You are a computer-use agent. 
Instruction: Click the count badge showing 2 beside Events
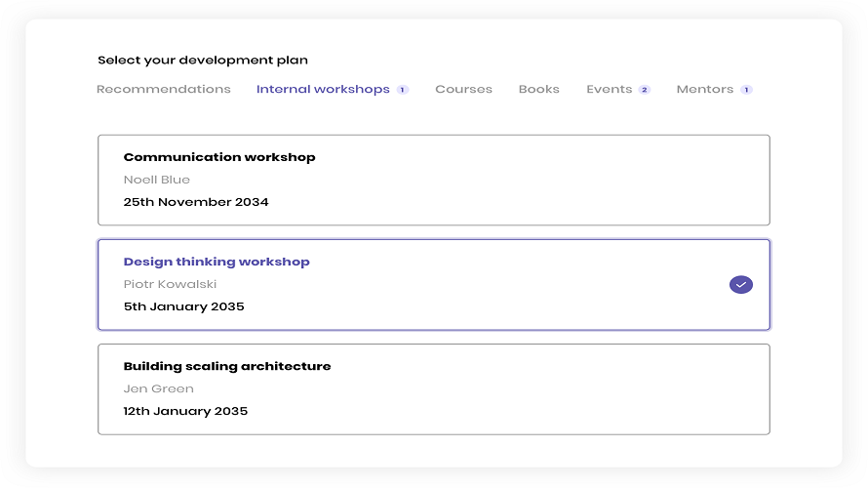(x=645, y=90)
